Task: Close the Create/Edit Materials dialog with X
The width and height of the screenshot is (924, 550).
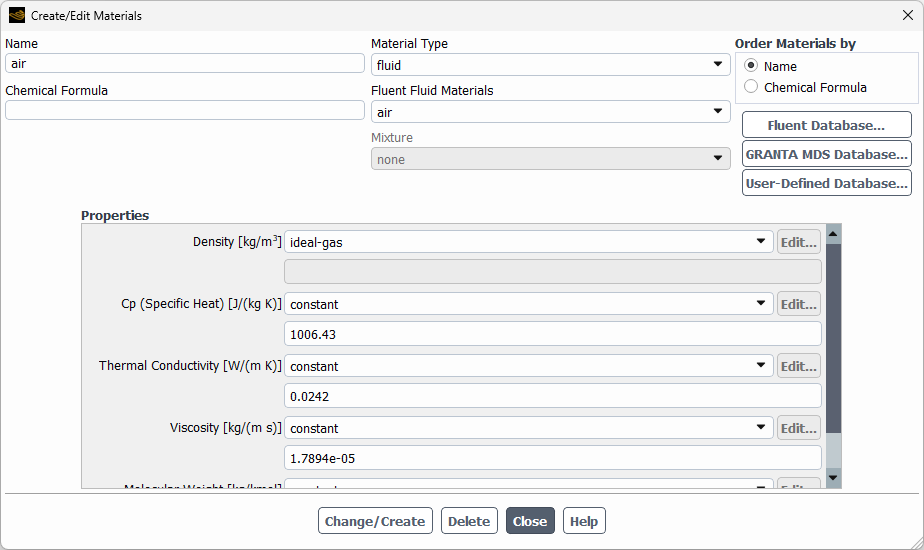Action: 907,16
